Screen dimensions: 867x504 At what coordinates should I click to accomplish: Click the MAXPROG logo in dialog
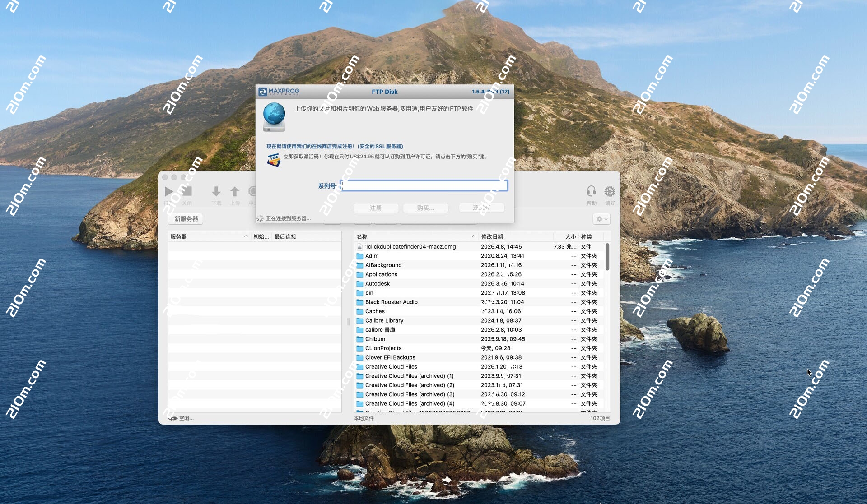pyautogui.click(x=279, y=92)
